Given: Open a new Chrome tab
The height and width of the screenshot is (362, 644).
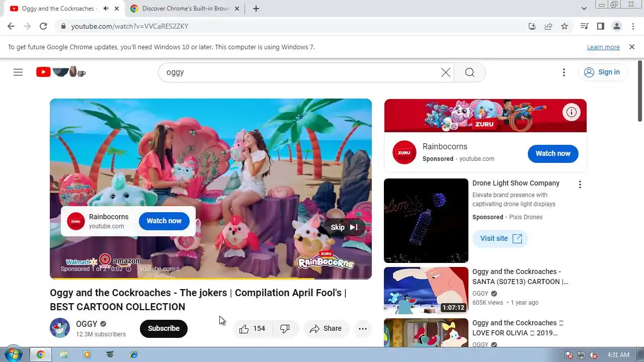Looking at the screenshot, I should click(x=256, y=9).
